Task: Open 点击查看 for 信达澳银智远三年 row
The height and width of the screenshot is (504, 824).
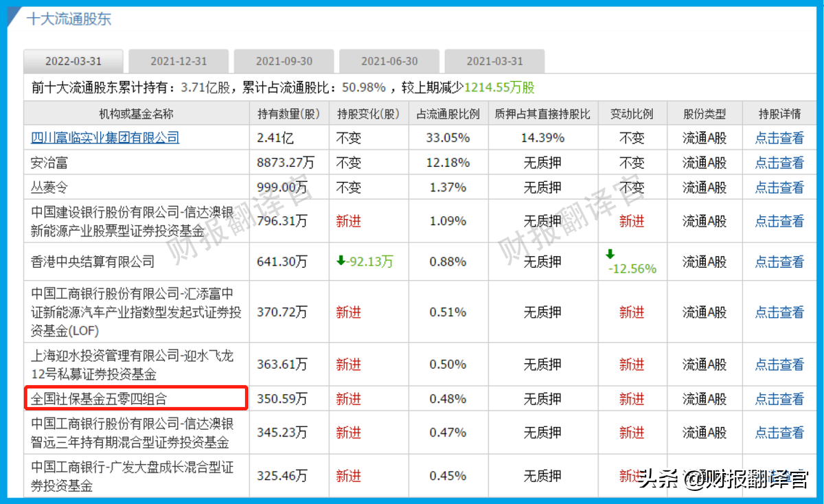Action: [779, 433]
